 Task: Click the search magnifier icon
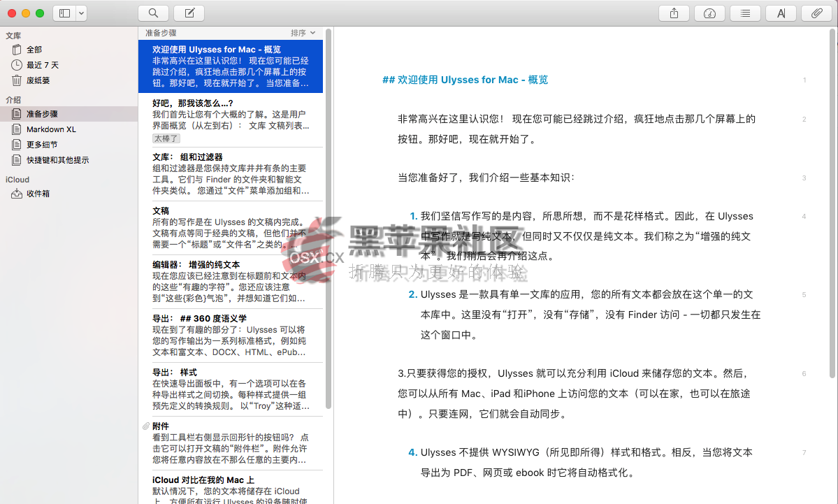[153, 13]
